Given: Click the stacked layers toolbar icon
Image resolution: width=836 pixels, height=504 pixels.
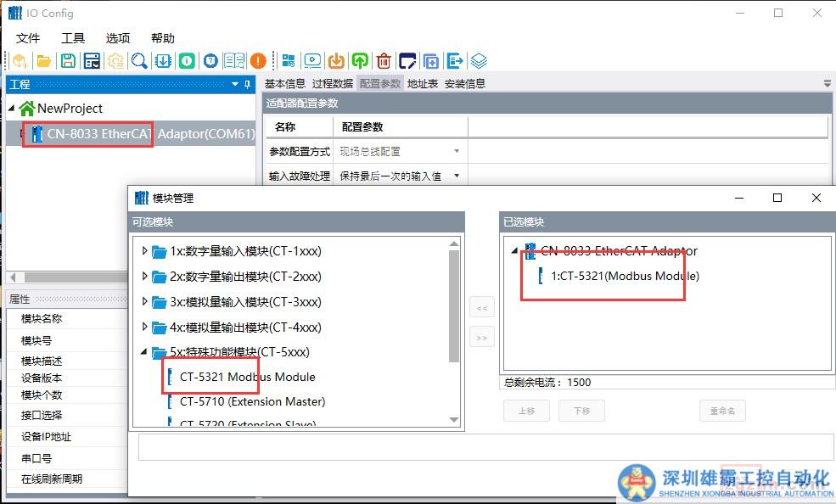Looking at the screenshot, I should point(479,61).
